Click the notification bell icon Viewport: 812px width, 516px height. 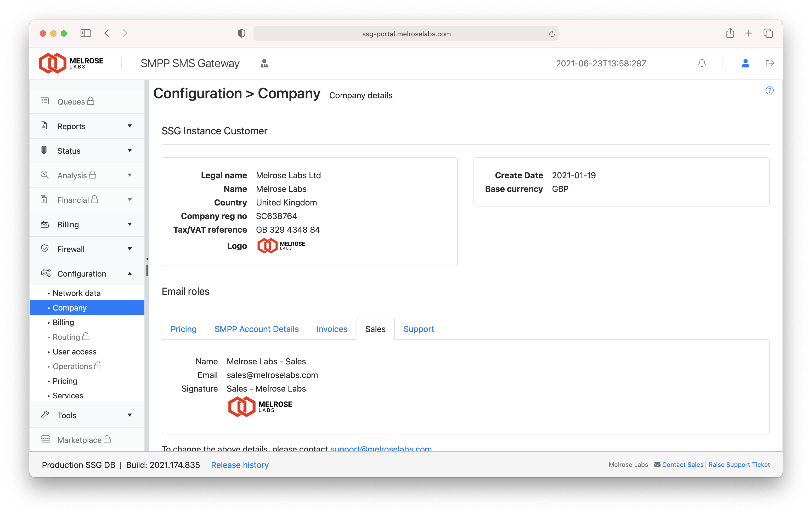pyautogui.click(x=702, y=63)
